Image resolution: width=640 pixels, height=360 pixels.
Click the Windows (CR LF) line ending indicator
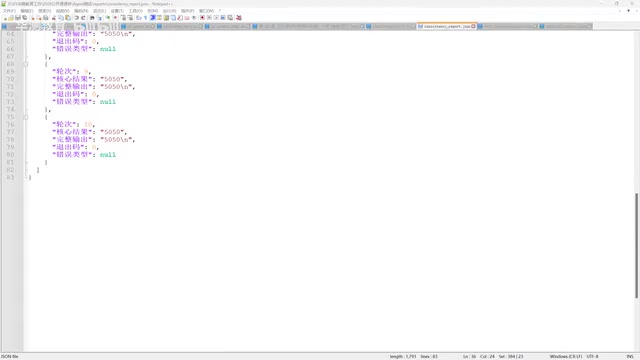pos(566,356)
